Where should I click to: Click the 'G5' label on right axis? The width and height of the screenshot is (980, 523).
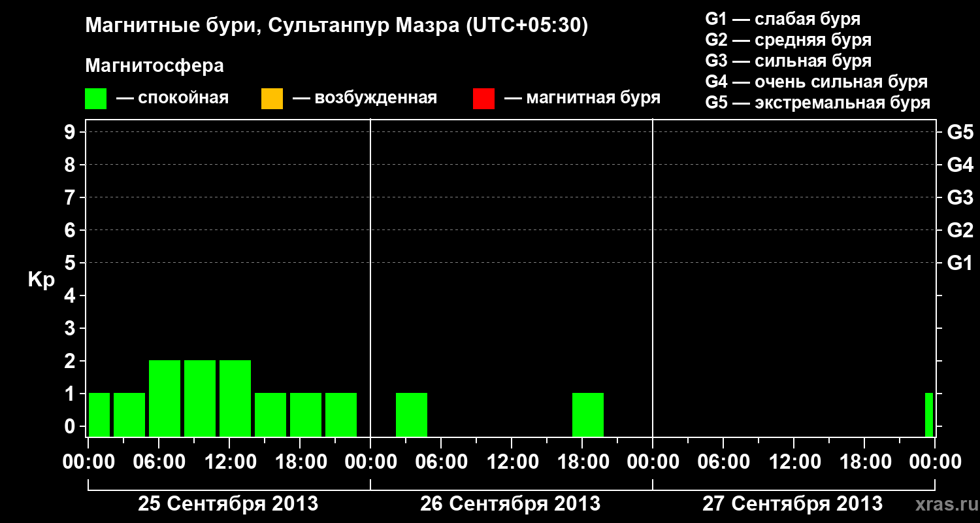click(x=960, y=132)
